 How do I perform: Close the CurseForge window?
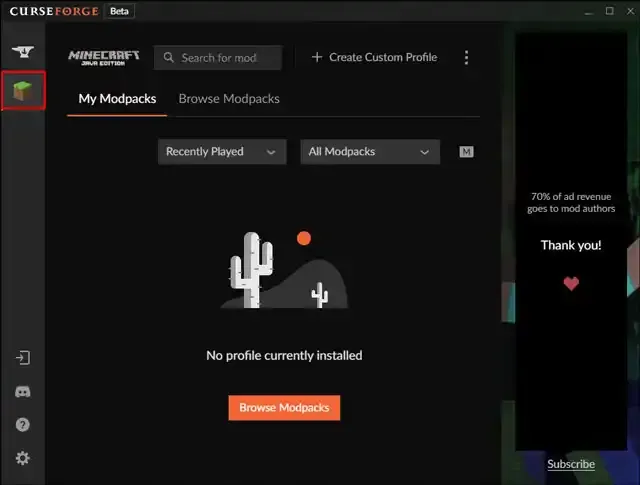pyautogui.click(x=631, y=11)
